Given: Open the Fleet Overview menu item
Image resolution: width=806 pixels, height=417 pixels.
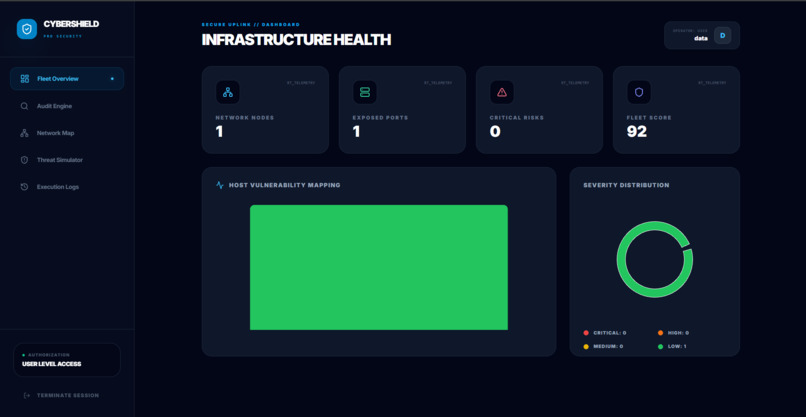Looking at the screenshot, I should (x=67, y=79).
